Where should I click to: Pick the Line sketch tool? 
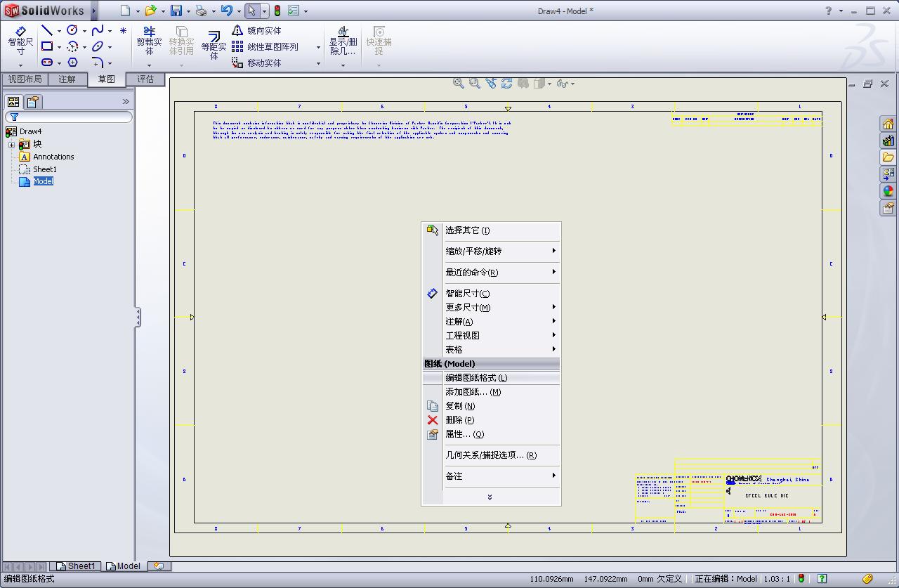[47, 30]
